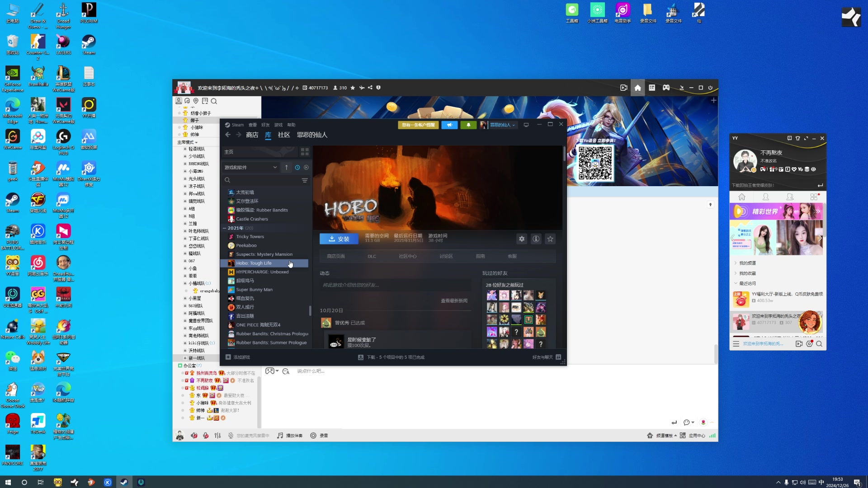Open the YY apps grid tab

click(x=814, y=197)
